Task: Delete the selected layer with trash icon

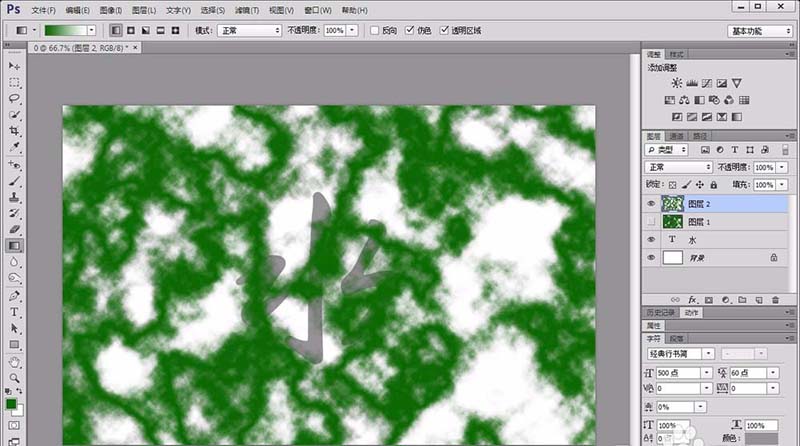Action: tap(776, 300)
